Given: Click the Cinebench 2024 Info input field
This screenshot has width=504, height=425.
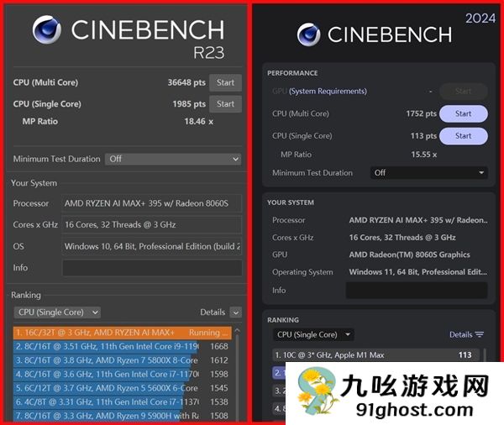Looking at the screenshot, I should [417, 291].
